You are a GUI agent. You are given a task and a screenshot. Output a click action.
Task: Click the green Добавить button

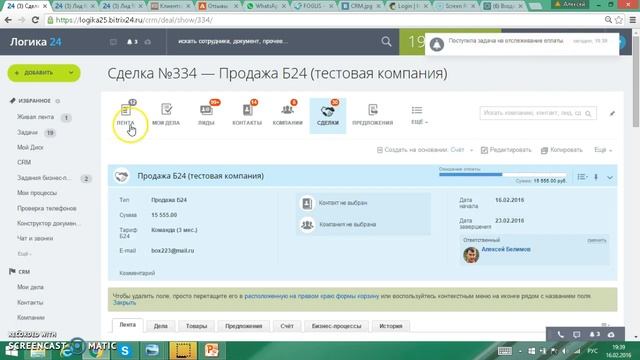(x=44, y=73)
